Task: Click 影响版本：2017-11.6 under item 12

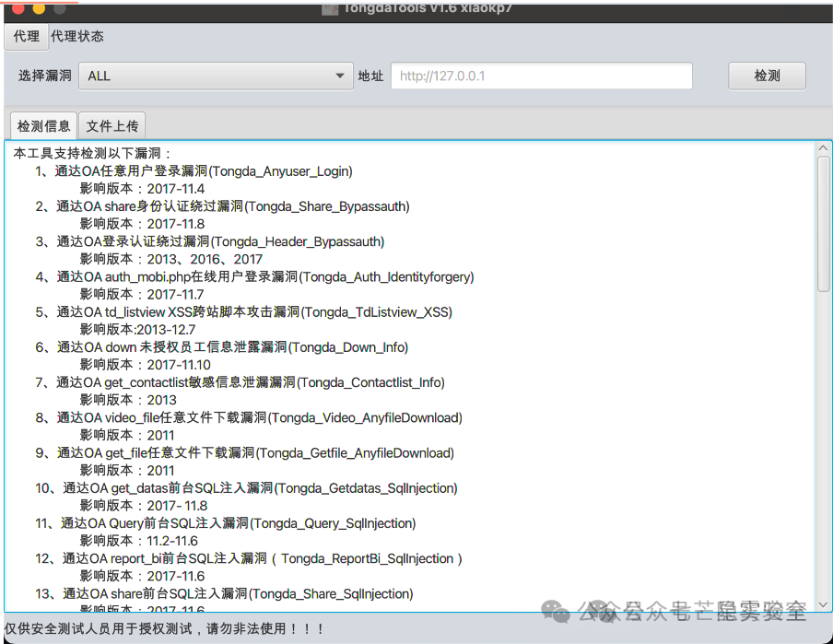Action: (142, 576)
